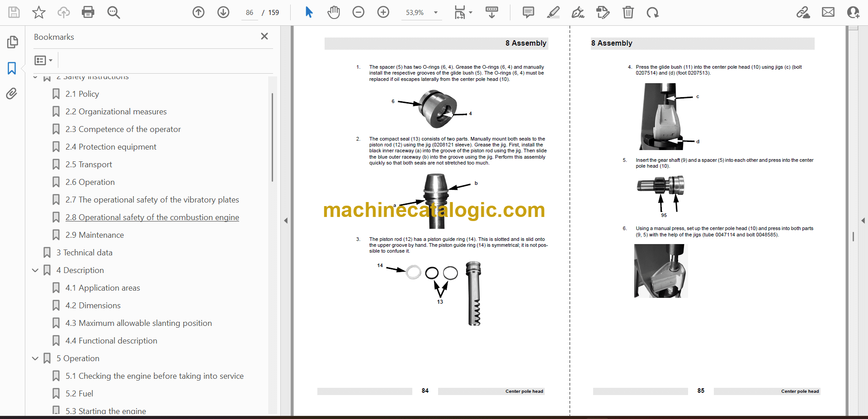Screen dimensions: 868x419
Task: Jump to 3 Technical data bookmark
Action: click(84, 253)
